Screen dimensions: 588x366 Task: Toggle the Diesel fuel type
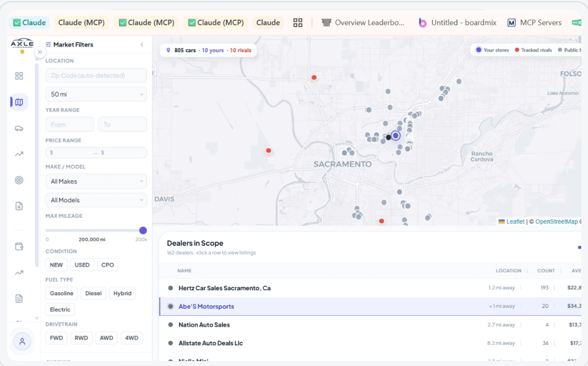[x=93, y=293]
